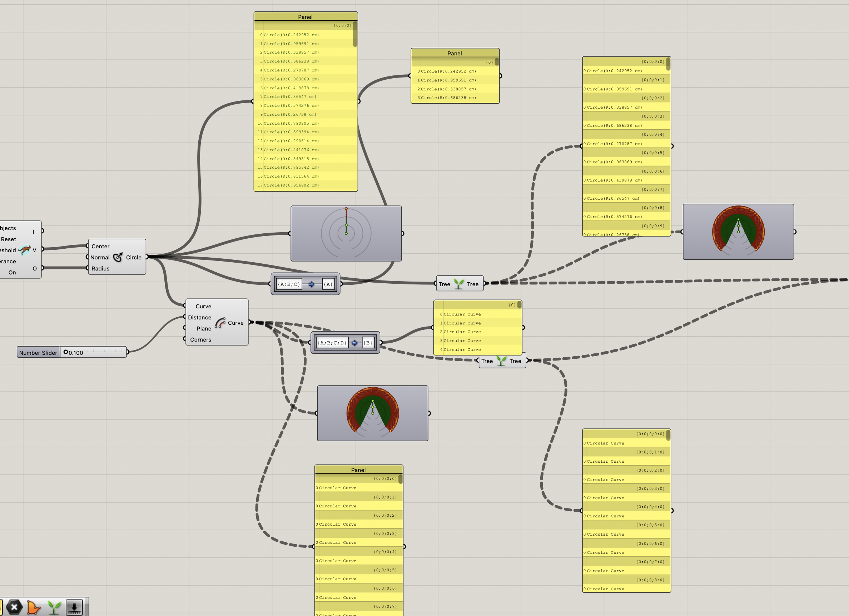Click the Number Slider handle at 0.100

point(66,352)
